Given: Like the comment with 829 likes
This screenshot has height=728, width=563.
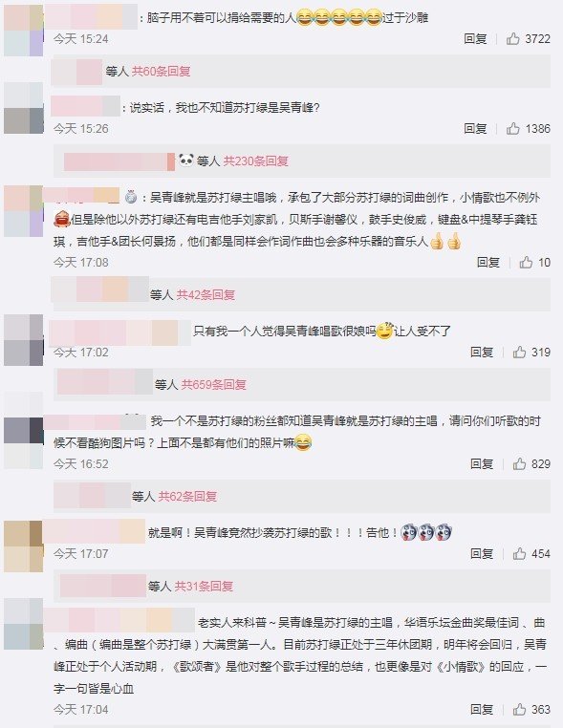Looking at the screenshot, I should pyautogui.click(x=519, y=463).
